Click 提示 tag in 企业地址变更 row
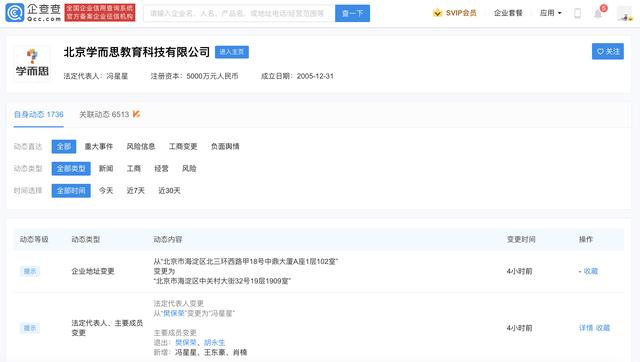This screenshot has height=362, width=640. [30, 271]
